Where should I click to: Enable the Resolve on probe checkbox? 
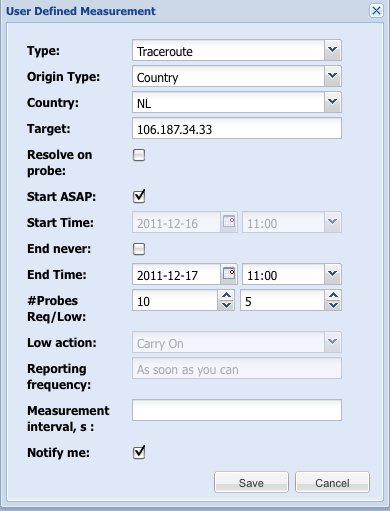click(x=139, y=155)
